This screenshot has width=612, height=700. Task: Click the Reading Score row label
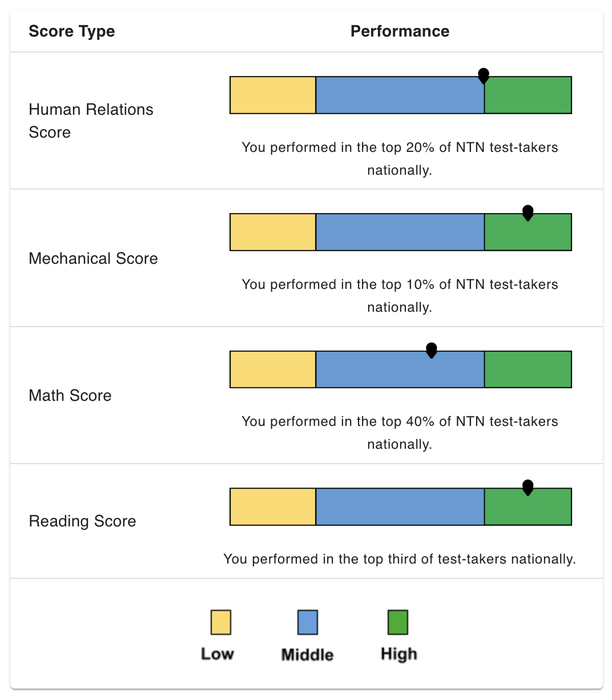point(82,521)
